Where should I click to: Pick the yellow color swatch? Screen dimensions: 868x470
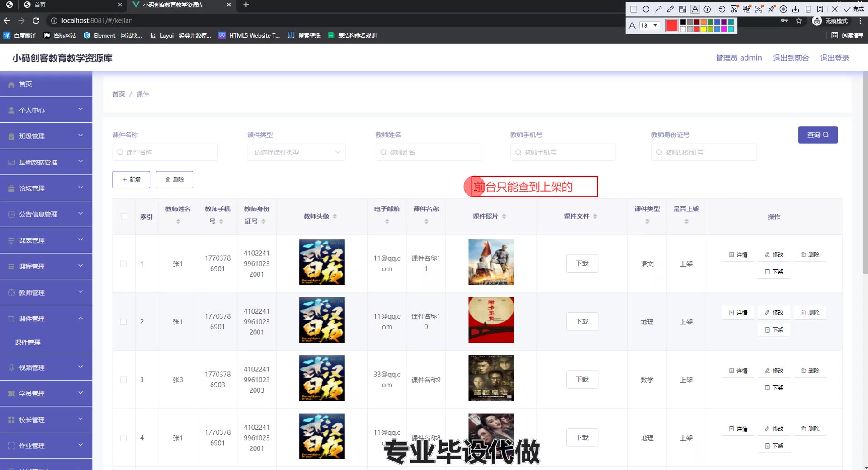point(703,29)
